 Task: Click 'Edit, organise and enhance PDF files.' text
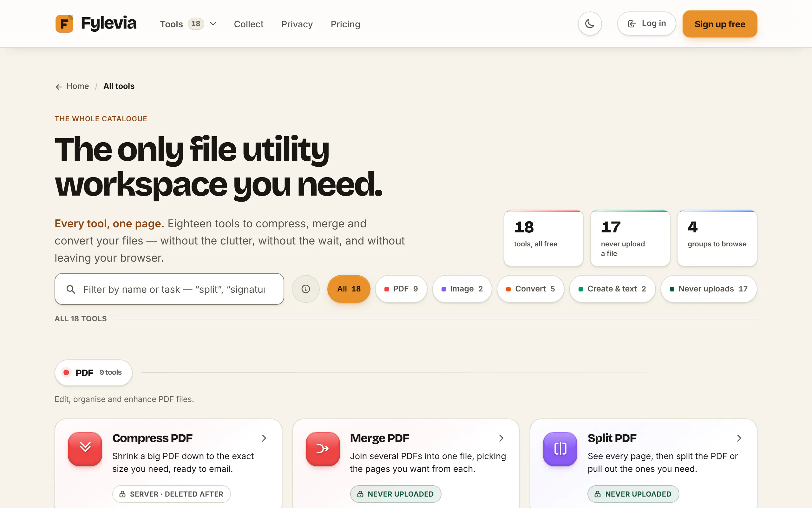(124, 399)
